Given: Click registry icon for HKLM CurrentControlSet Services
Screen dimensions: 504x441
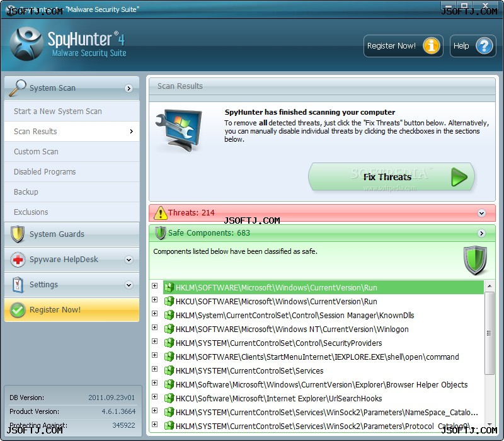Looking at the screenshot, I should (169, 370).
